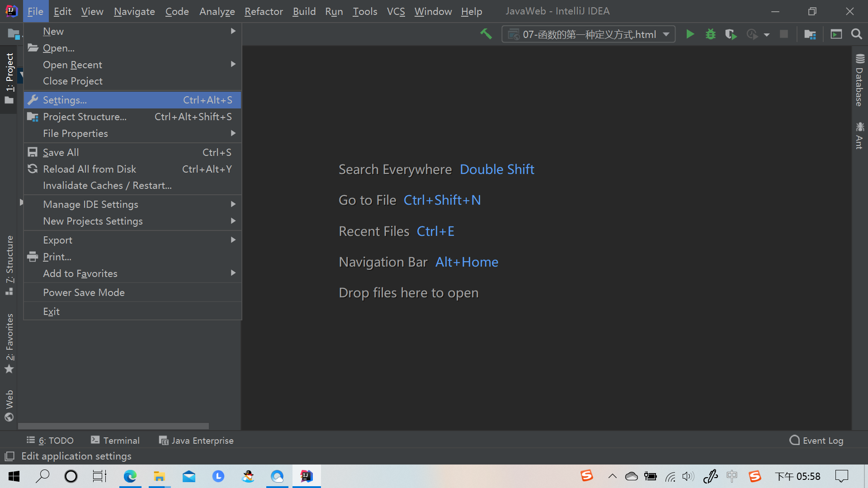Run the current configuration with the green play icon

tap(690, 34)
